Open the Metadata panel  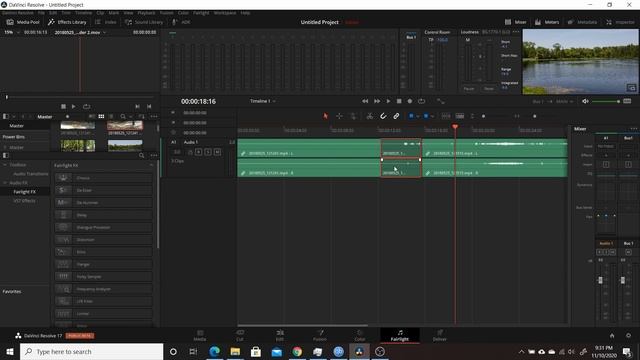tap(582, 22)
